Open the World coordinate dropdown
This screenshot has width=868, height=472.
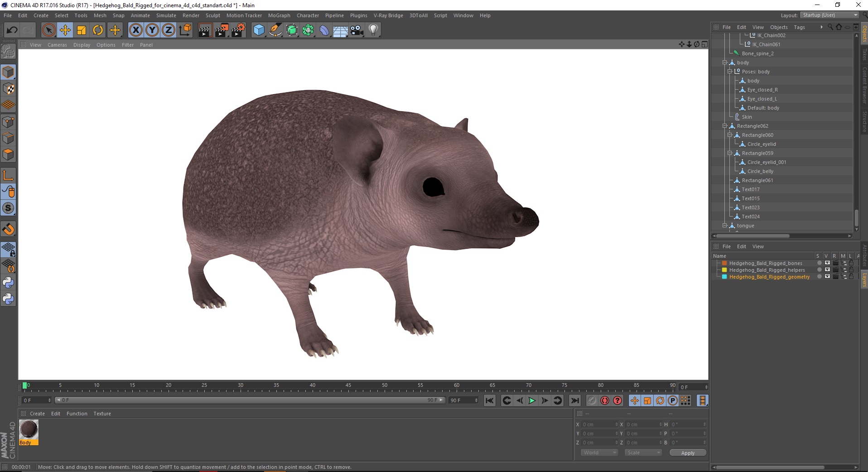point(599,453)
